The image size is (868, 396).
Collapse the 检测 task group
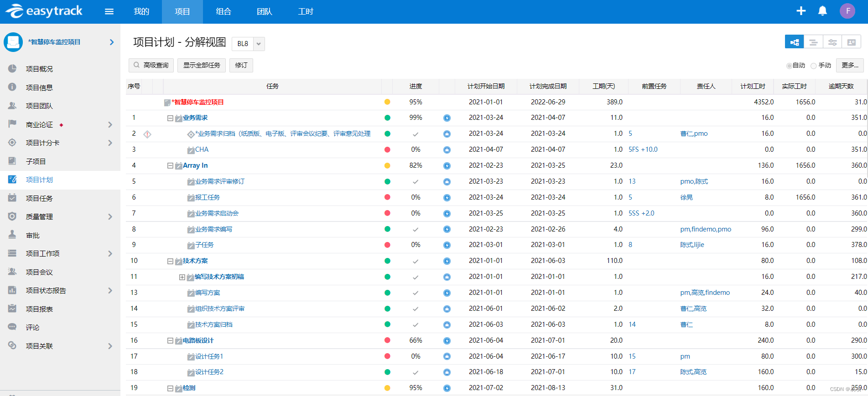point(170,389)
